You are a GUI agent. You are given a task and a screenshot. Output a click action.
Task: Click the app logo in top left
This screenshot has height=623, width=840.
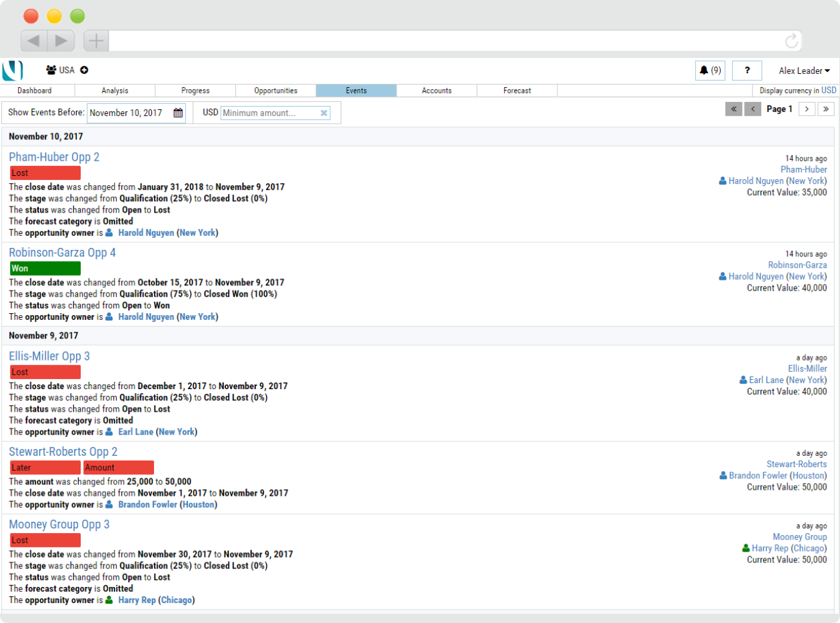click(13, 71)
